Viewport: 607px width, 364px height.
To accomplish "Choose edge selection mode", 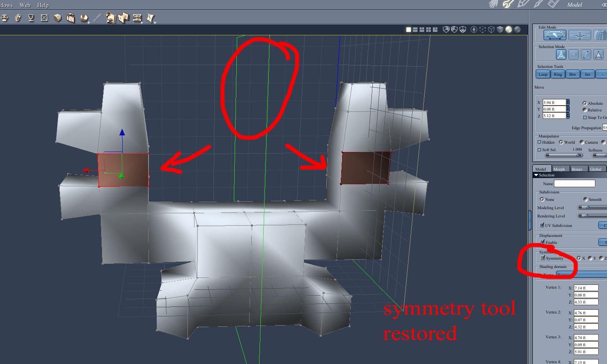I will (586, 54).
